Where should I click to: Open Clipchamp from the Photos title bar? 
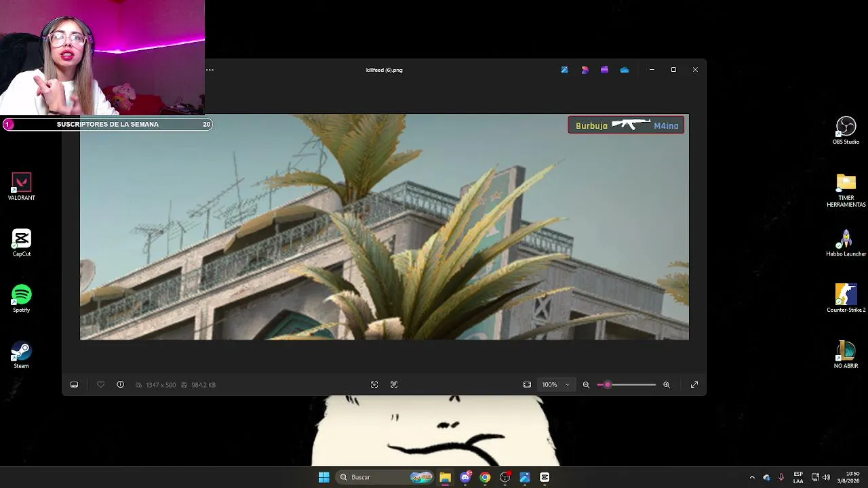[x=604, y=70]
